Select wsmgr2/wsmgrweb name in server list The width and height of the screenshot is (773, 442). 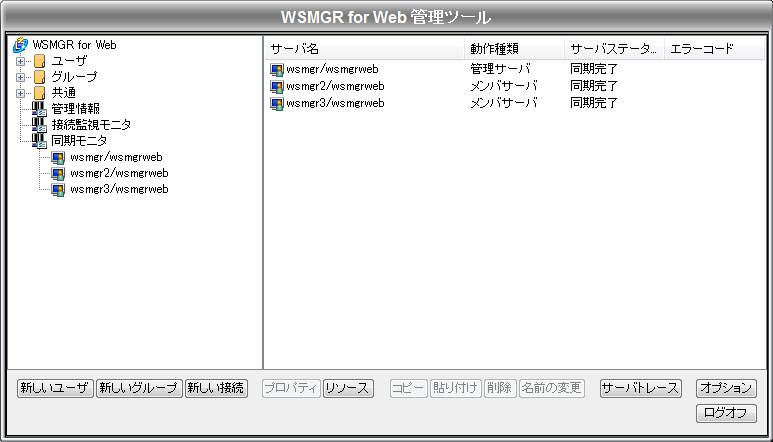[335, 86]
